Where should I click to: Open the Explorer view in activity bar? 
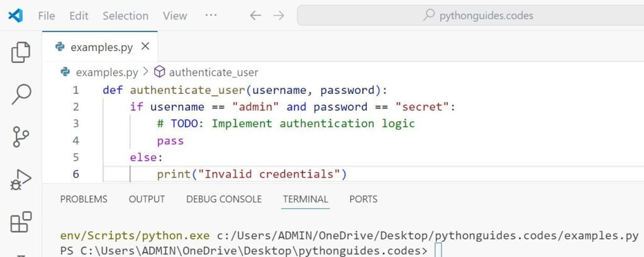click(21, 52)
